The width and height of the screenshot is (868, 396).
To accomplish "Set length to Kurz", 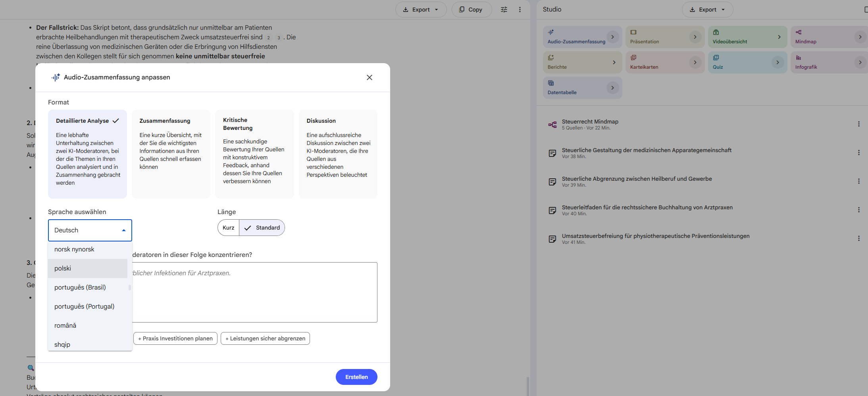I will click(229, 228).
